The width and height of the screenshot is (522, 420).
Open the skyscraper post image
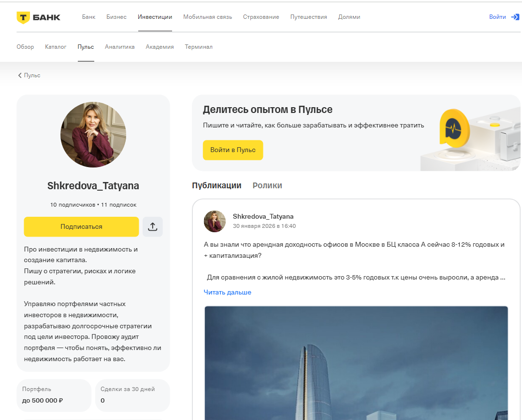(356, 362)
